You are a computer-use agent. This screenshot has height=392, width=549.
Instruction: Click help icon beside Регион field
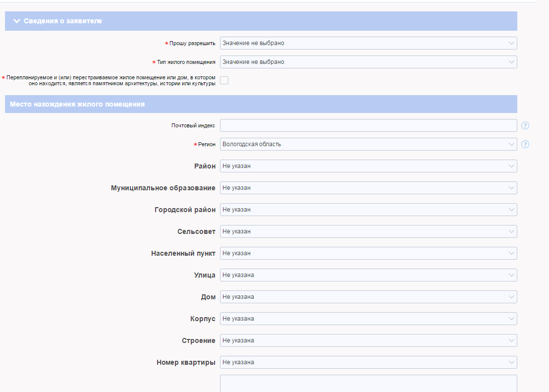pos(525,144)
